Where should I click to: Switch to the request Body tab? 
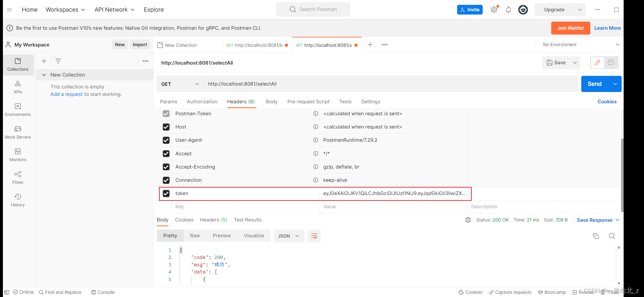[272, 102]
